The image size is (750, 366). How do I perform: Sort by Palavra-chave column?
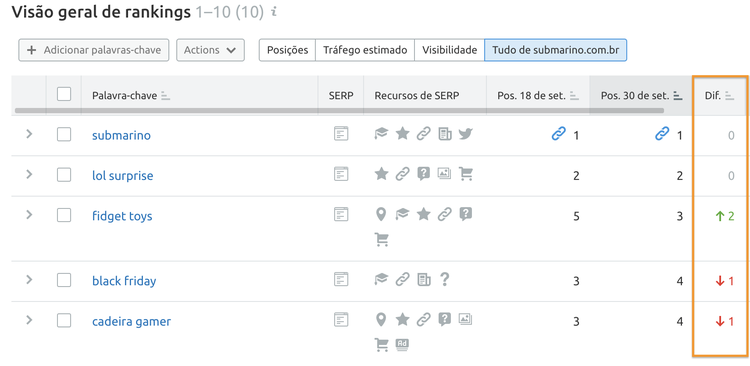pos(165,96)
